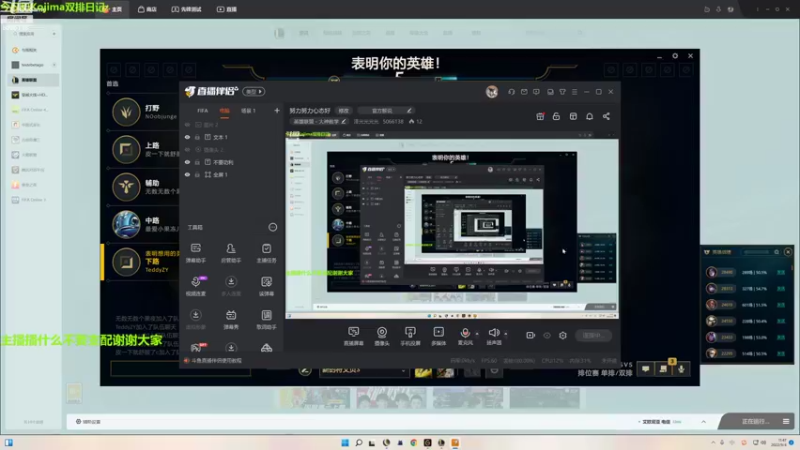800x450 pixels.
Task: Open the customer service headset icon
Action: (511, 92)
